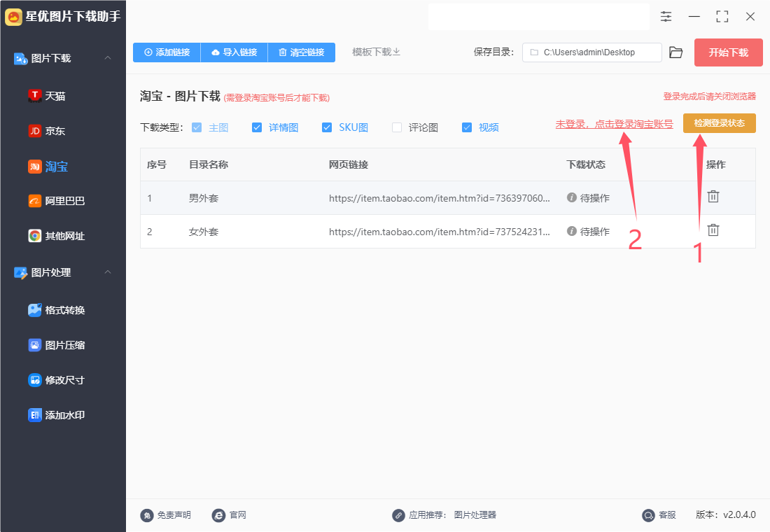Click the 下载状态 column header
This screenshot has width=770, height=532.
click(x=586, y=164)
